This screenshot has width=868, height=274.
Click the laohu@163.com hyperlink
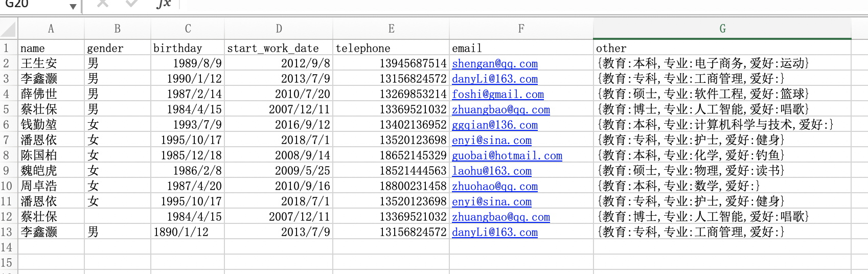491,171
